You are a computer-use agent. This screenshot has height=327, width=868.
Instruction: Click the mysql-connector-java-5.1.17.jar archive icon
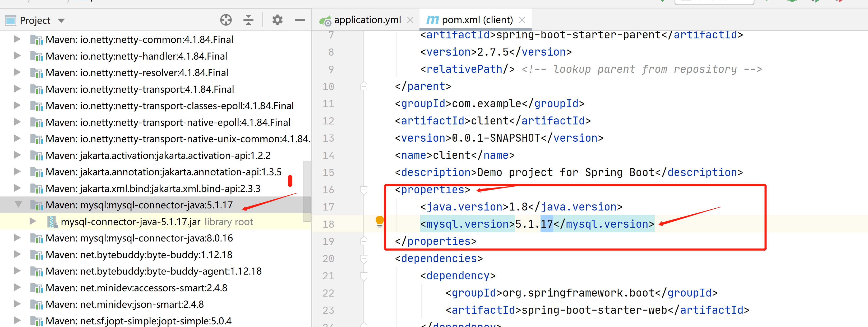point(52,222)
